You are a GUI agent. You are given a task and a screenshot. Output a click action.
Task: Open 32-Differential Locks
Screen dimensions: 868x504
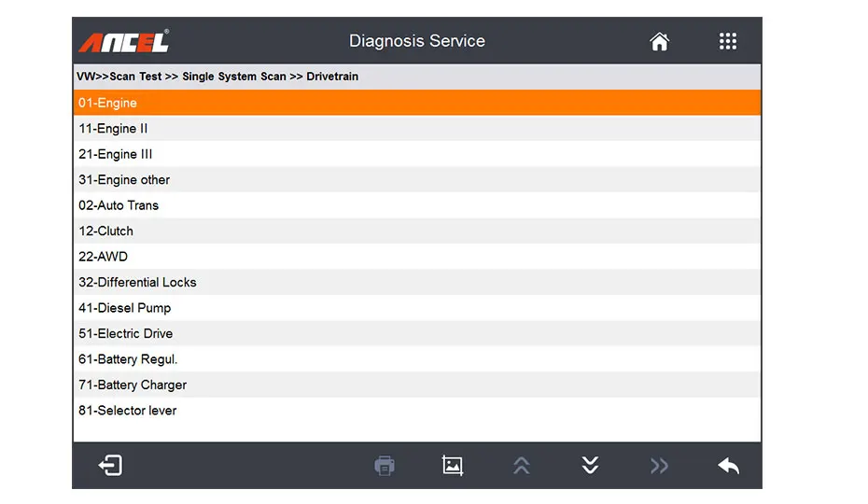pyautogui.click(x=416, y=283)
